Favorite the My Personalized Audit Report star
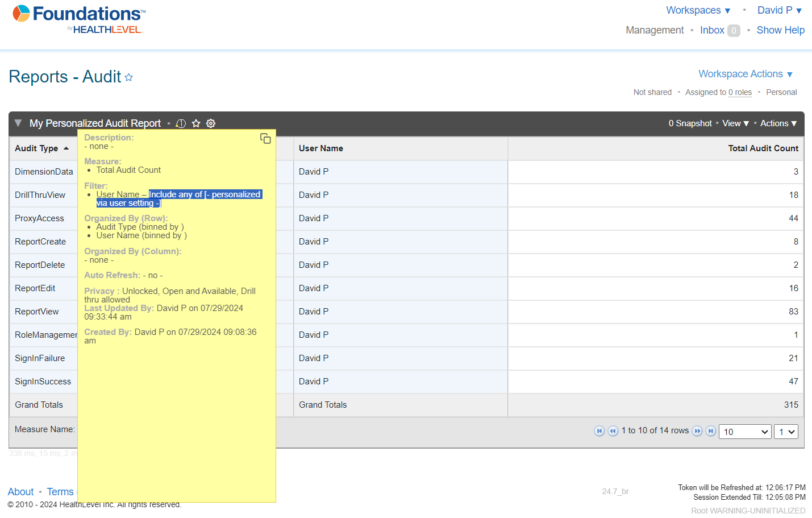 pos(196,123)
